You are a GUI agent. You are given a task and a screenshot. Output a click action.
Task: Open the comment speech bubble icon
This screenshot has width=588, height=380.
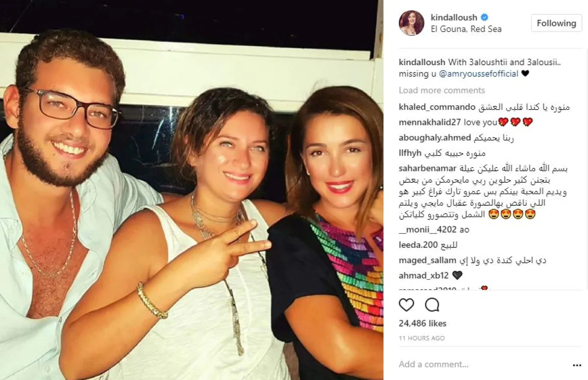point(432,305)
